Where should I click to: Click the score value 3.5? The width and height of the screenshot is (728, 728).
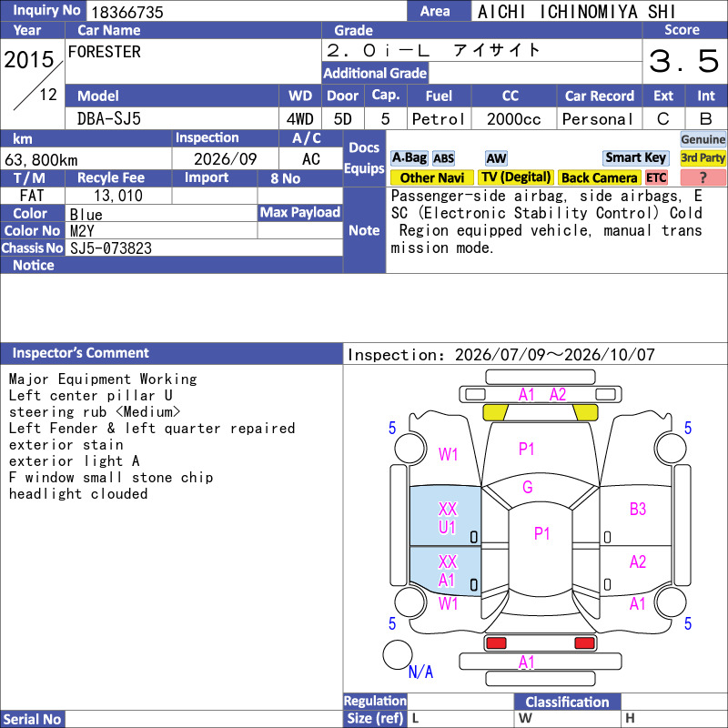pos(684,61)
